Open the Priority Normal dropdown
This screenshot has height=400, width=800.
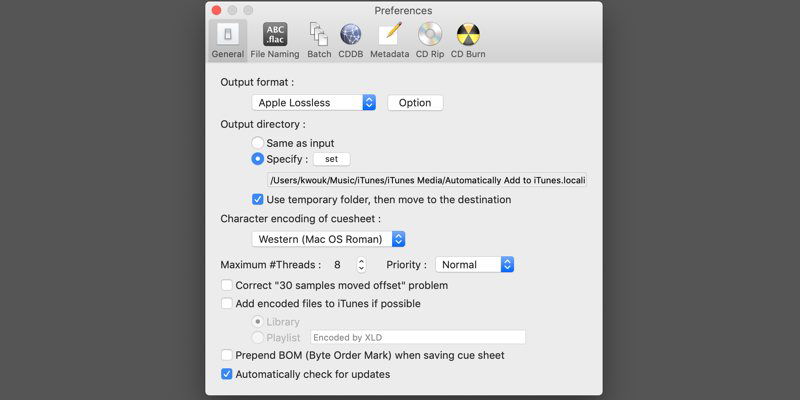[474, 264]
